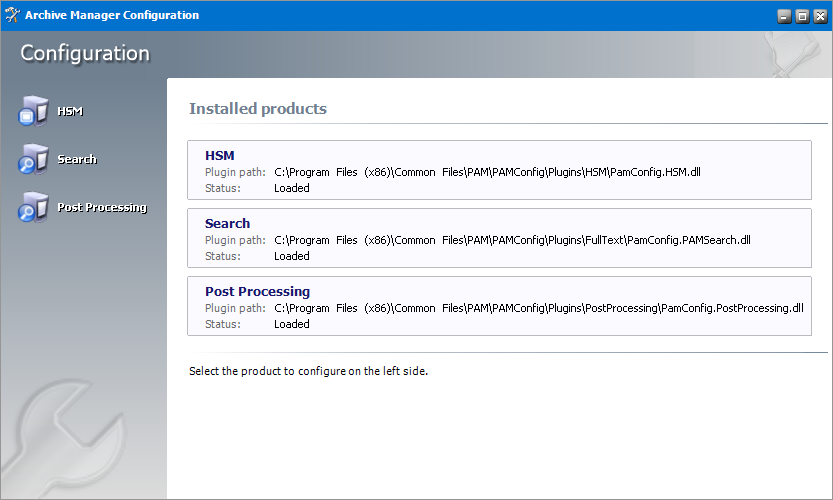This screenshot has height=500, width=833.
Task: Click the HSM heading in installed products
Action: (219, 155)
